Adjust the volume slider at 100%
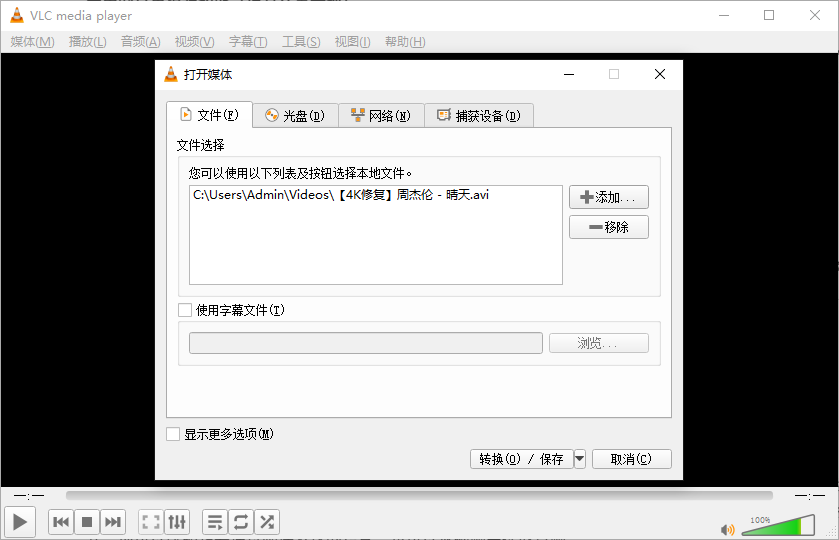Viewport: 839px width, 540px height. 779,526
